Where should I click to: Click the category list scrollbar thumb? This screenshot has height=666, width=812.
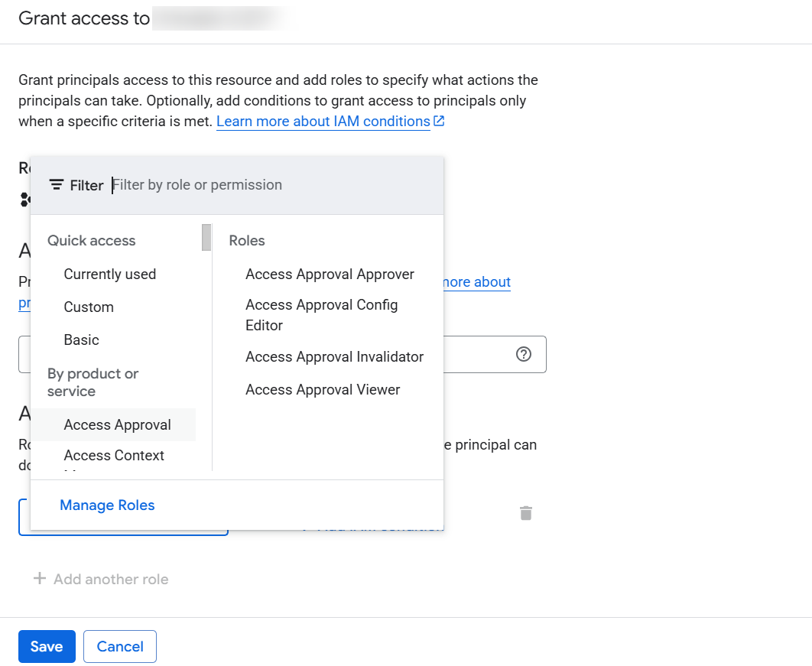(206, 237)
